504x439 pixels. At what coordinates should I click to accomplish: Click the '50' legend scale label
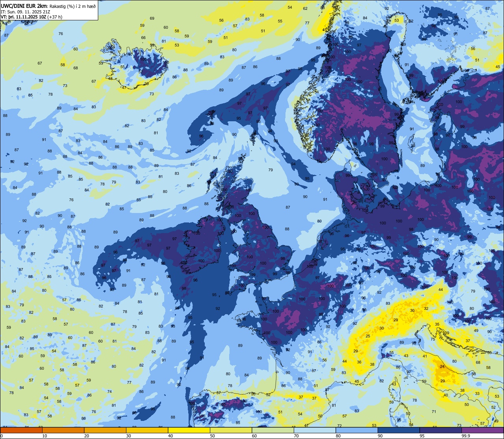click(213, 436)
